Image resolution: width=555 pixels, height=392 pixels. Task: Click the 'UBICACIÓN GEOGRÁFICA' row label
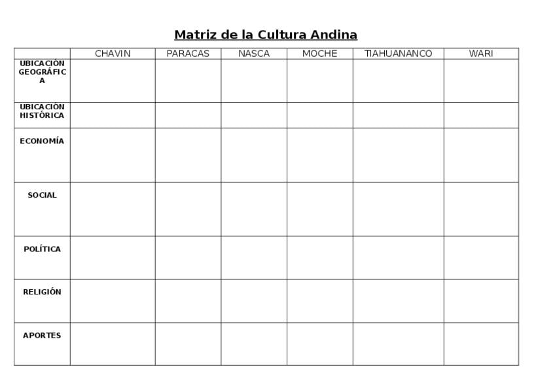click(x=42, y=72)
